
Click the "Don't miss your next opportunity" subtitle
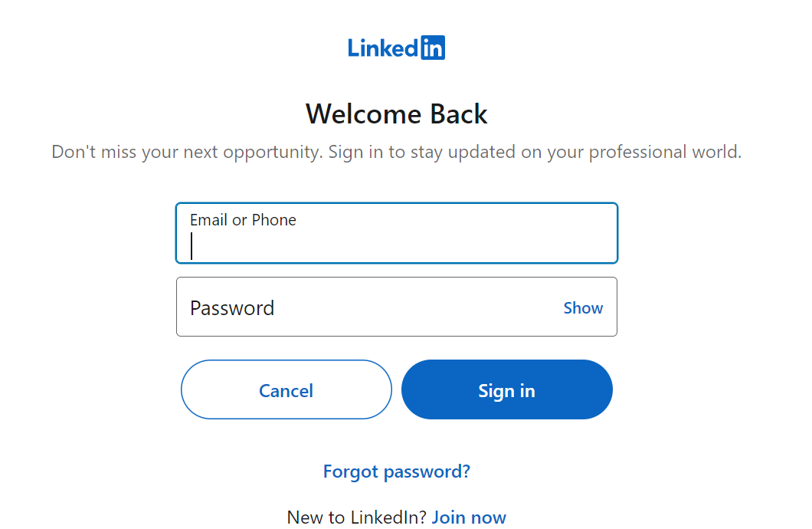pos(397,152)
